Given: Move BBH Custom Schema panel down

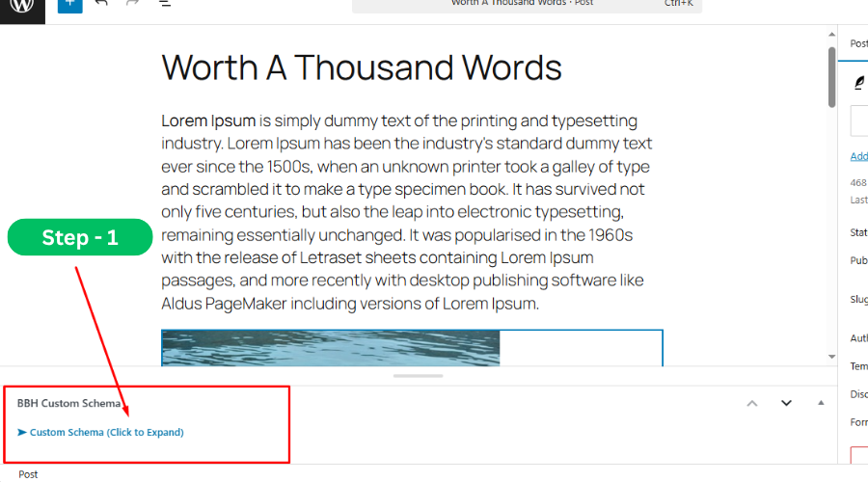Looking at the screenshot, I should [x=786, y=403].
